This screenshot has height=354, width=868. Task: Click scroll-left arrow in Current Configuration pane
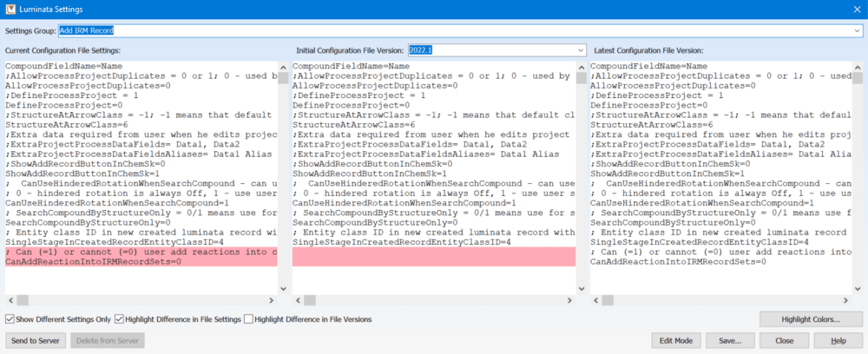coord(10,300)
